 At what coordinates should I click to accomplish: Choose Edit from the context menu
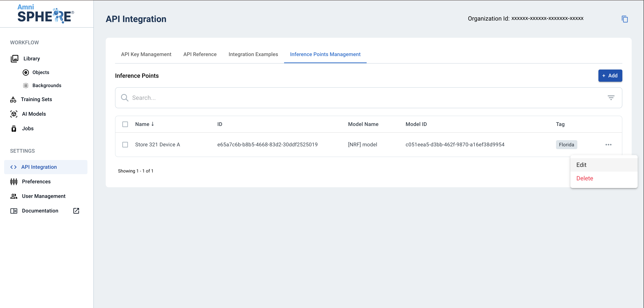coord(581,165)
